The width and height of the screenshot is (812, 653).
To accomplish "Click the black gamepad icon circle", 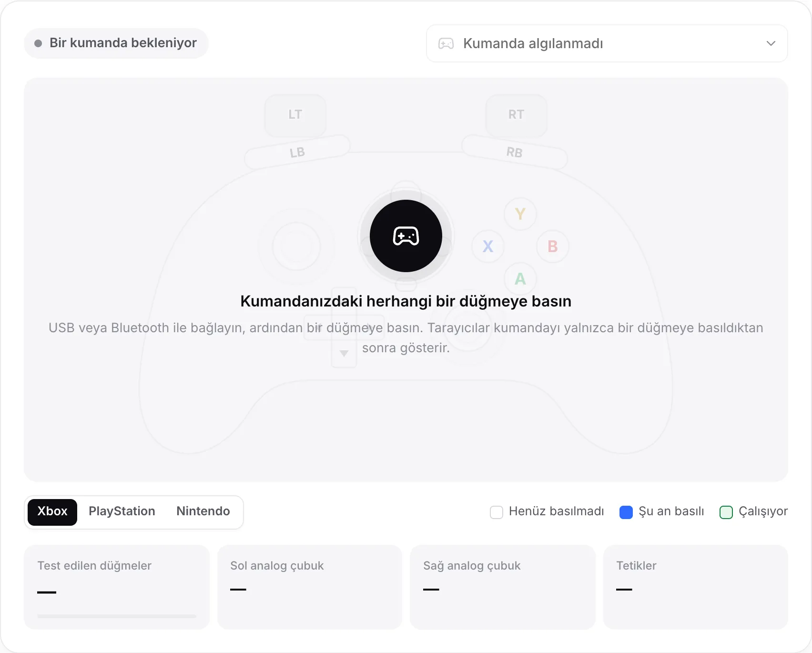I will (x=406, y=236).
